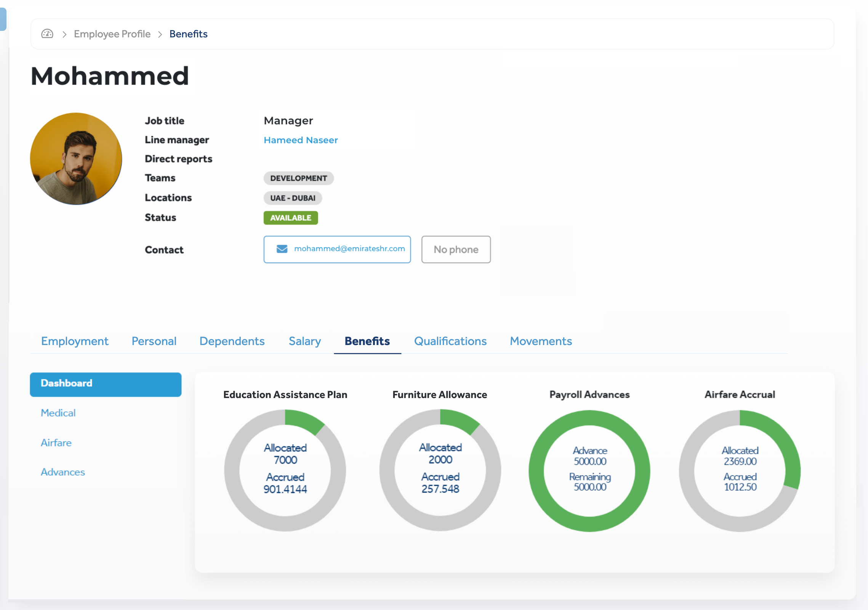This screenshot has height=610, width=868.
Task: Open Hameed Naseer's profile link
Action: 301,140
